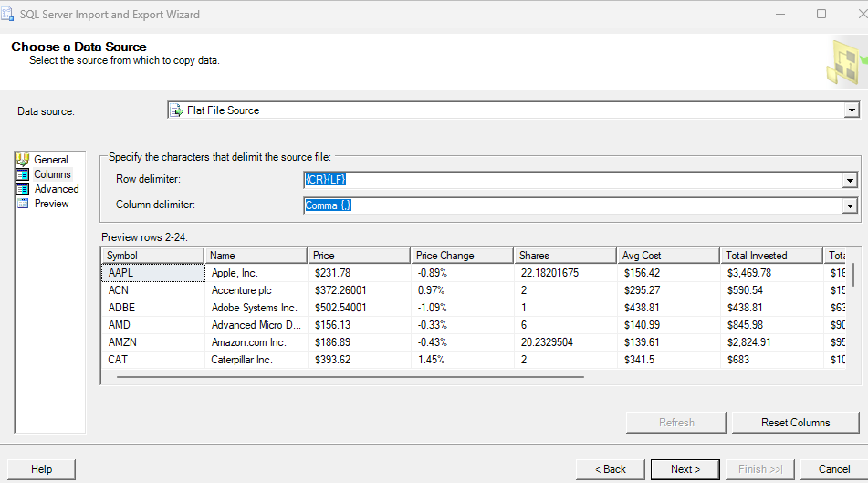Click the Advanced page icon in sidebar

pyautogui.click(x=23, y=189)
